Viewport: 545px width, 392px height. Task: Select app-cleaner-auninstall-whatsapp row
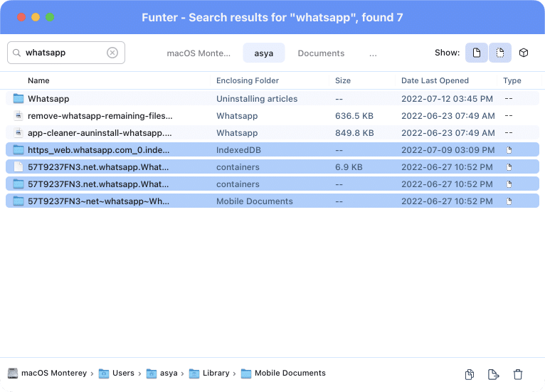[x=272, y=133]
